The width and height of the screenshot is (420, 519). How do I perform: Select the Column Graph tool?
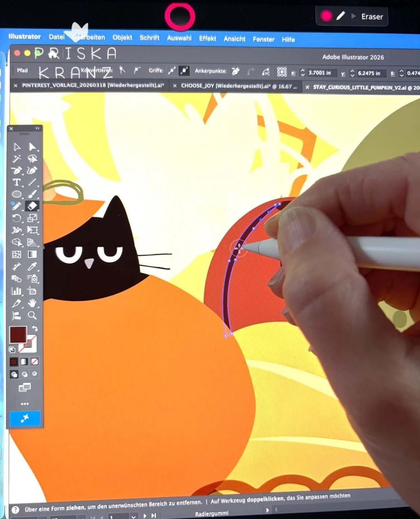click(x=17, y=291)
